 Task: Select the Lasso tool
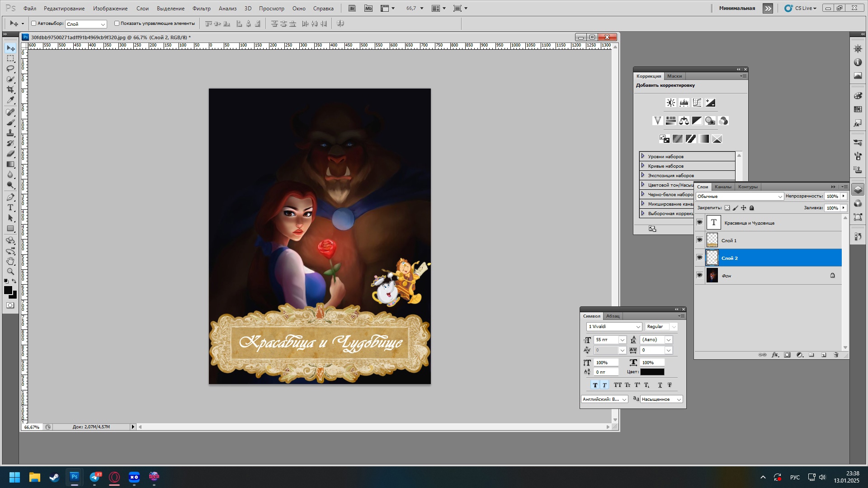(x=10, y=69)
